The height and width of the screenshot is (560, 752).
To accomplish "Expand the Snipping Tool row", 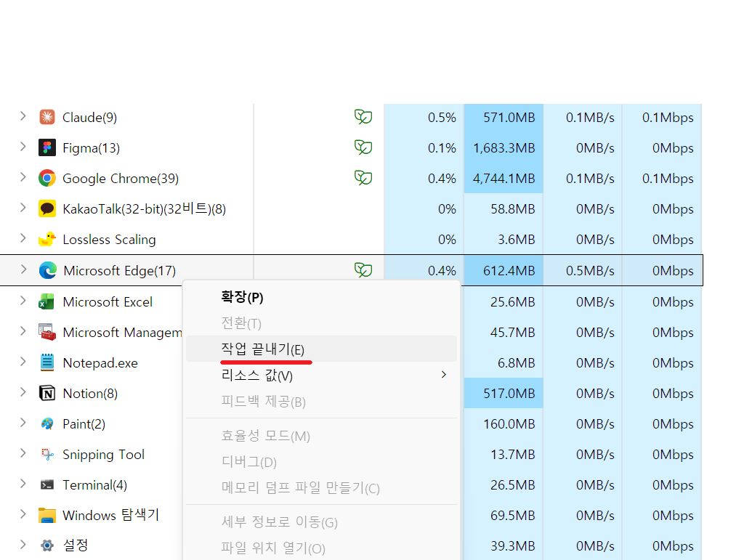I will coord(23,453).
